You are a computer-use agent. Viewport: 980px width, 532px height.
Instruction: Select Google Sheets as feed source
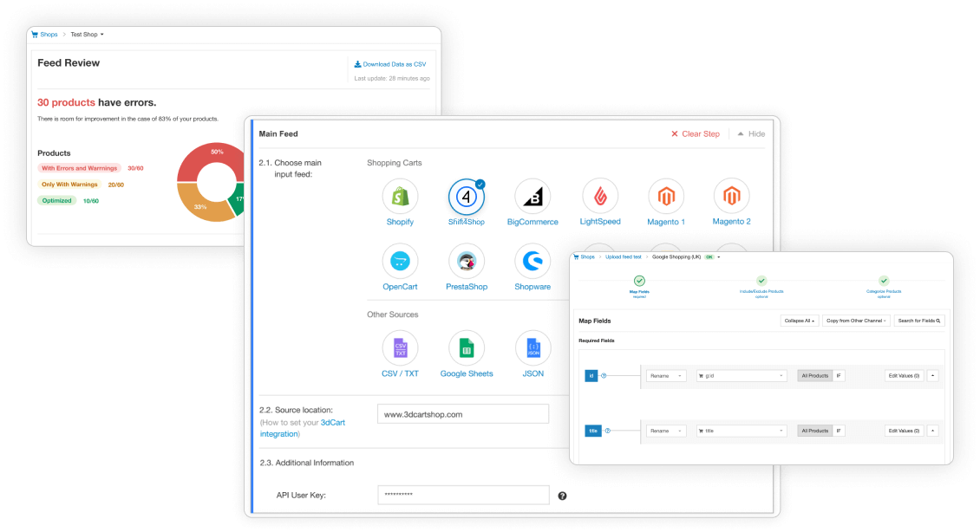click(x=467, y=347)
